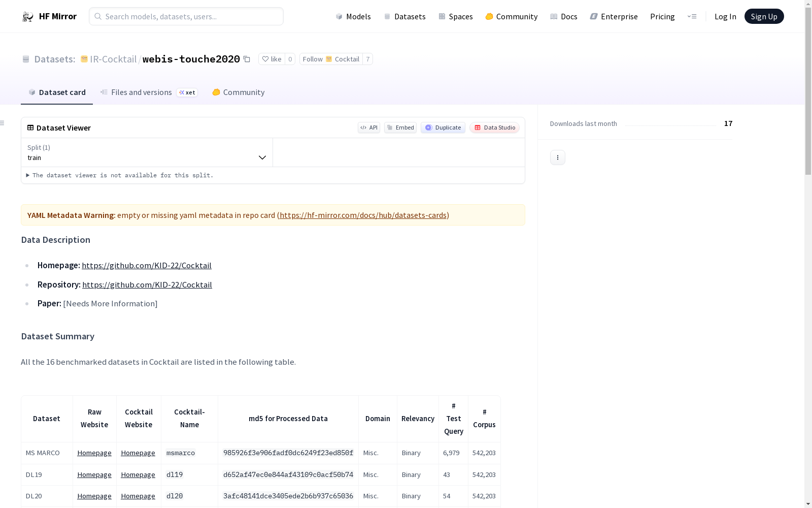This screenshot has width=812, height=508.
Task: Open the Enterprise page
Action: coord(614,16)
